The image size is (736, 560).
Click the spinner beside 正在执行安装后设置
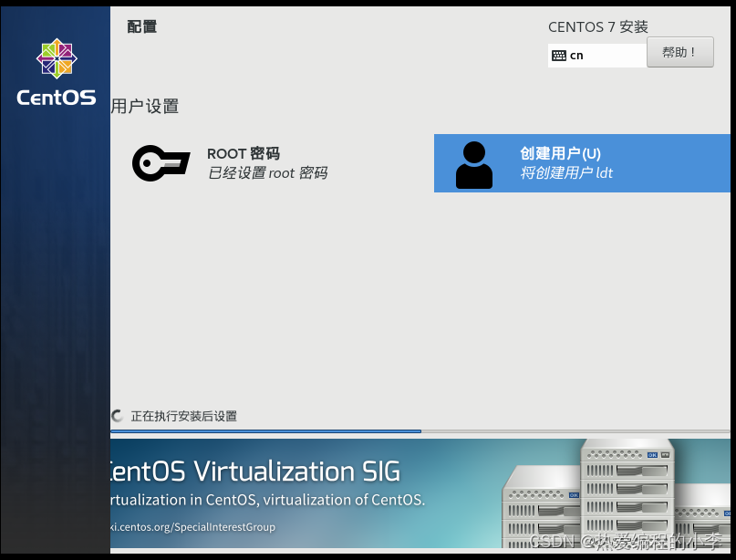pos(117,415)
